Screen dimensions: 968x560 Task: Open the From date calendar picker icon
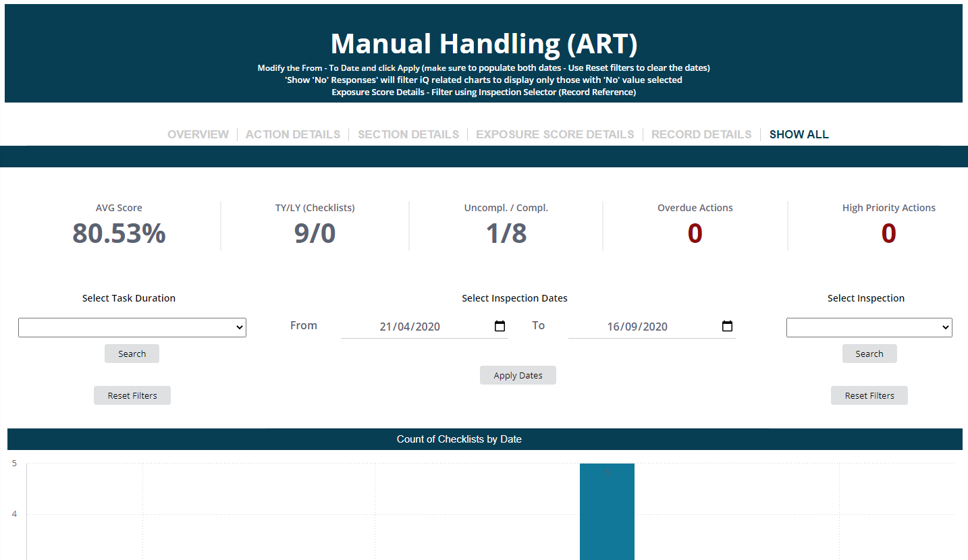point(500,327)
